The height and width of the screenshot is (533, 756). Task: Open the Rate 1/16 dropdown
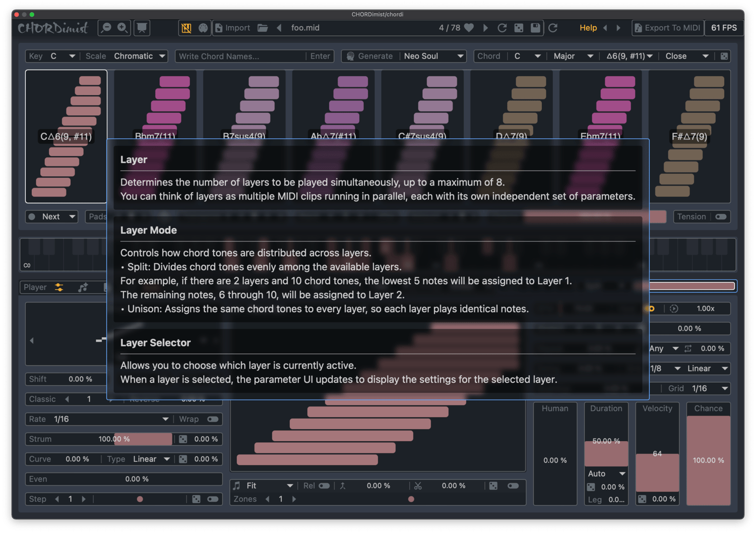[111, 419]
